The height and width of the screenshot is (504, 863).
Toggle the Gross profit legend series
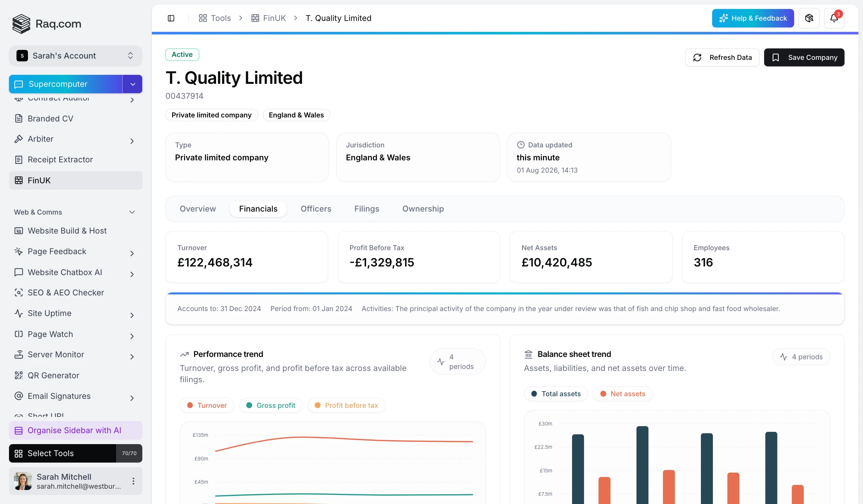(x=271, y=406)
